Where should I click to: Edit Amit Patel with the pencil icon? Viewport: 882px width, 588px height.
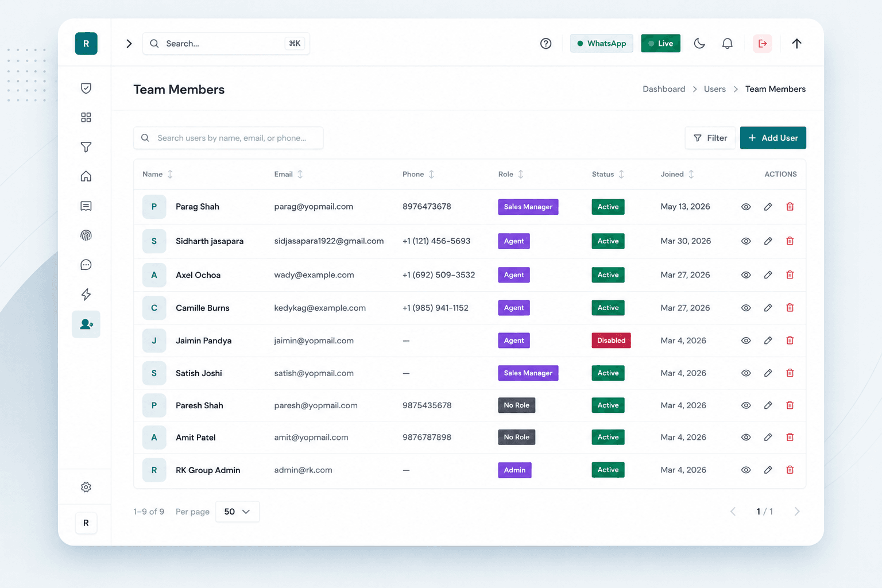coord(768,438)
